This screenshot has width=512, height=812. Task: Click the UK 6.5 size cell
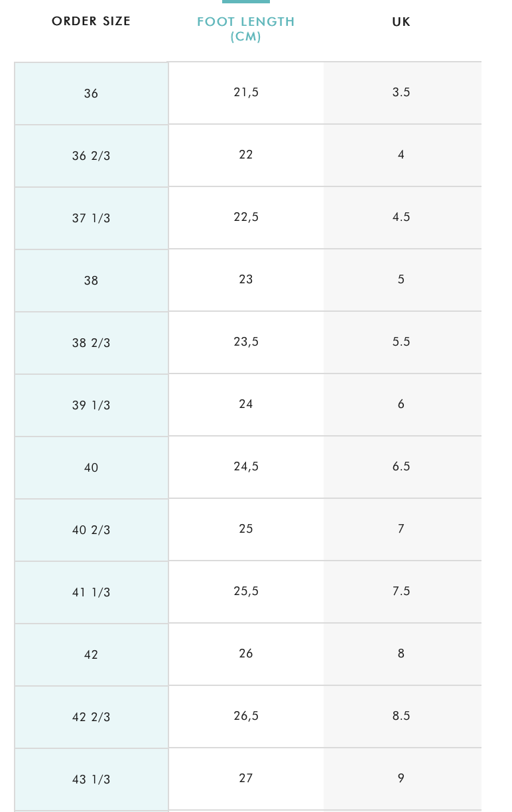[401, 466]
